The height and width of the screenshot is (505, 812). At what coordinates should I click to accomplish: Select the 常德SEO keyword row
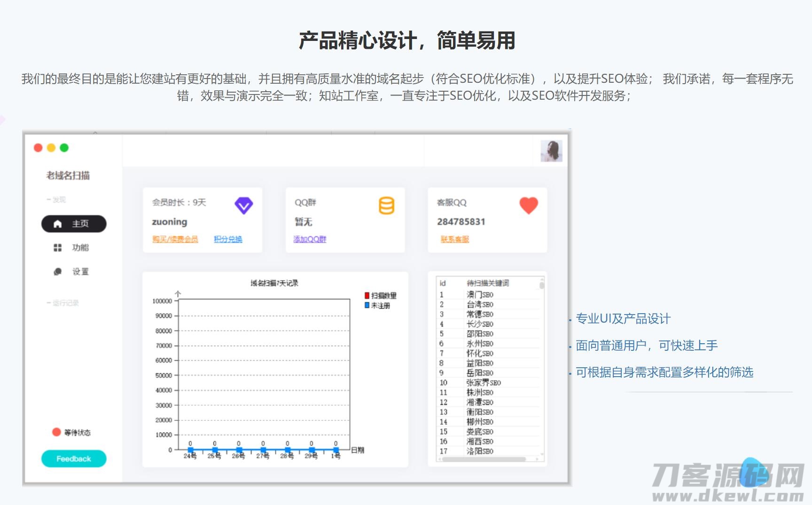tap(488, 314)
